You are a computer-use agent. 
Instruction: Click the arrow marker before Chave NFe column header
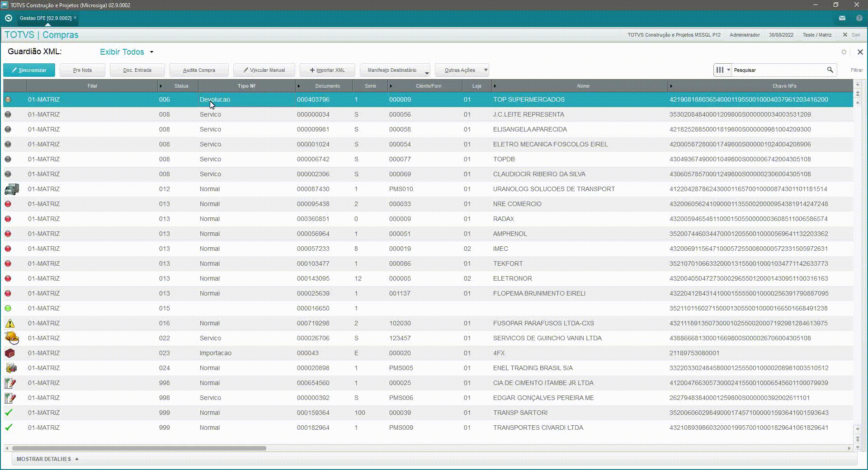pos(671,86)
